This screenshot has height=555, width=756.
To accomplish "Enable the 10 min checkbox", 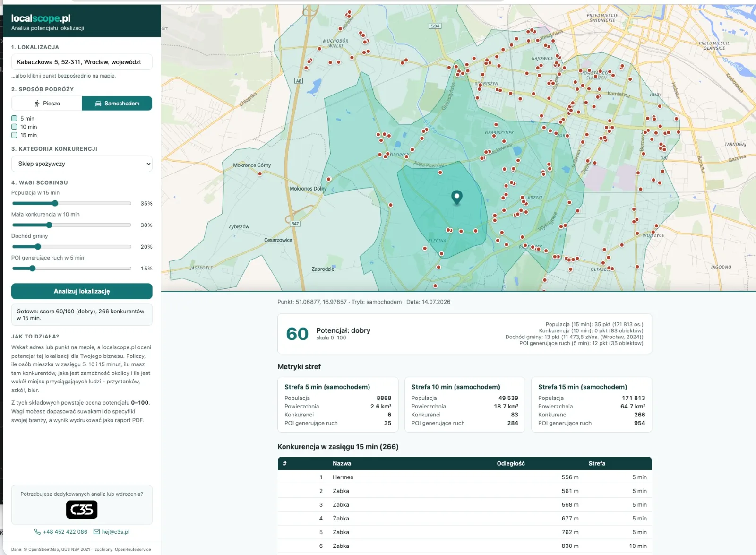I will 14,127.
